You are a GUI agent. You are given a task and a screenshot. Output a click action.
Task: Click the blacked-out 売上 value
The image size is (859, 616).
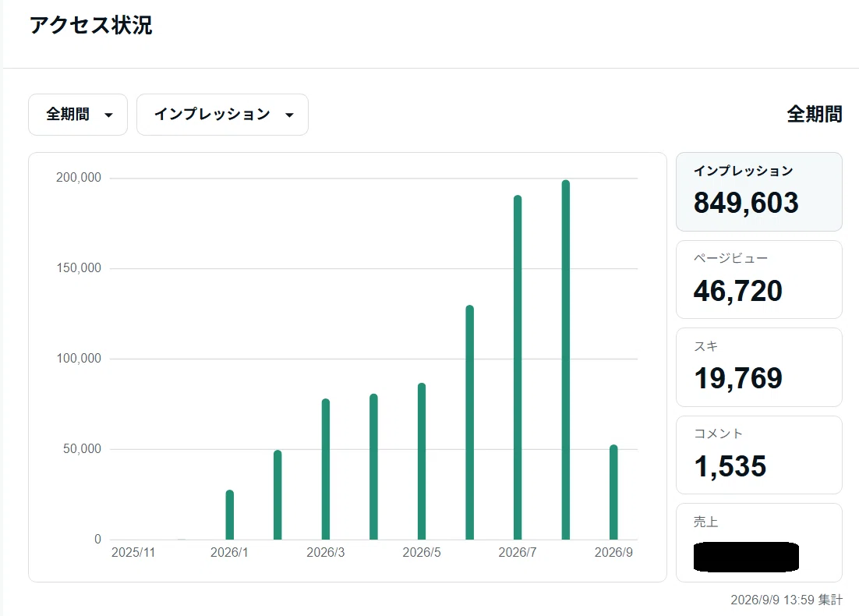[x=746, y=557]
